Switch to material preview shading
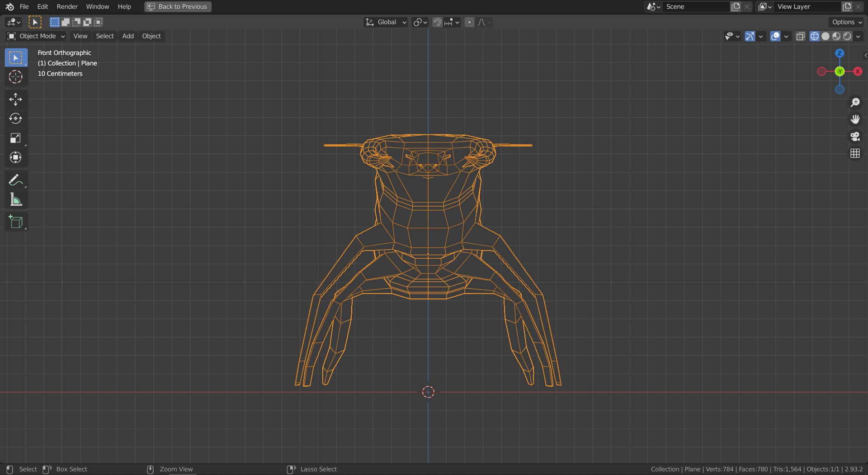This screenshot has width=868, height=475. pos(836,36)
